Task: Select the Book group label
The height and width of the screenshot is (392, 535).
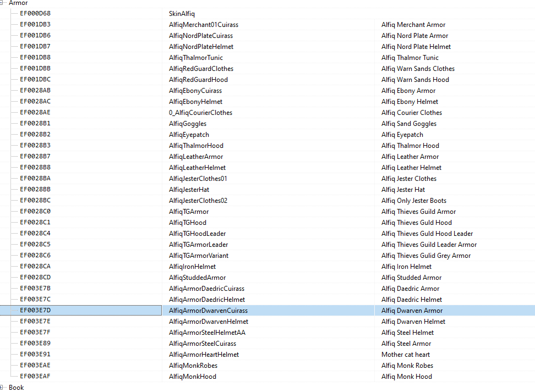Action: pyautogui.click(x=16, y=388)
